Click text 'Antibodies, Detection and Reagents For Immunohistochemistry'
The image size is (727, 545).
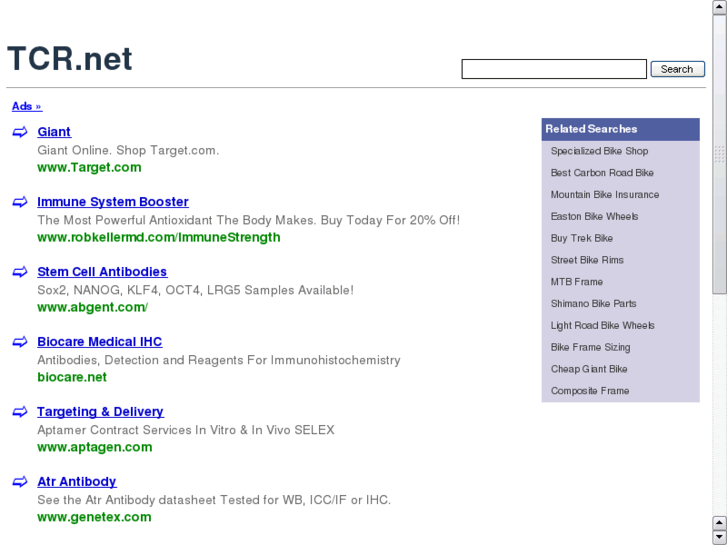pyautogui.click(x=219, y=360)
